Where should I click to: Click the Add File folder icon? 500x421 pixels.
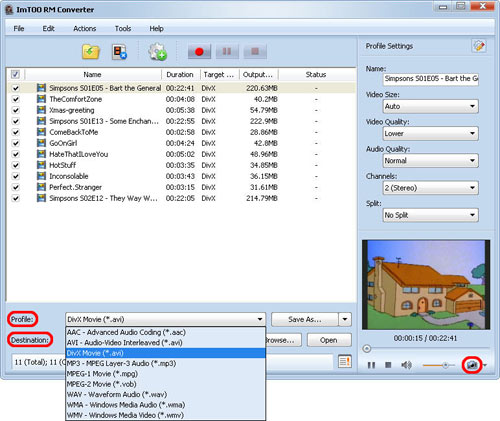(x=91, y=52)
